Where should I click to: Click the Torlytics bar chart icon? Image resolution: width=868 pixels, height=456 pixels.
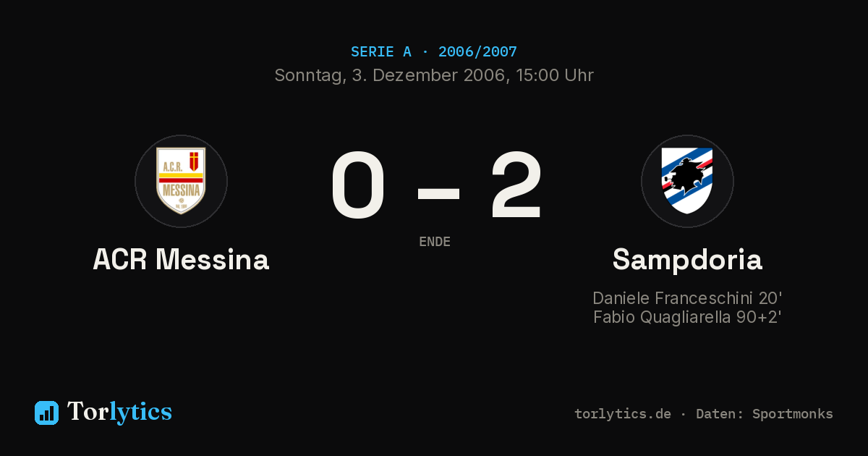[46, 413]
